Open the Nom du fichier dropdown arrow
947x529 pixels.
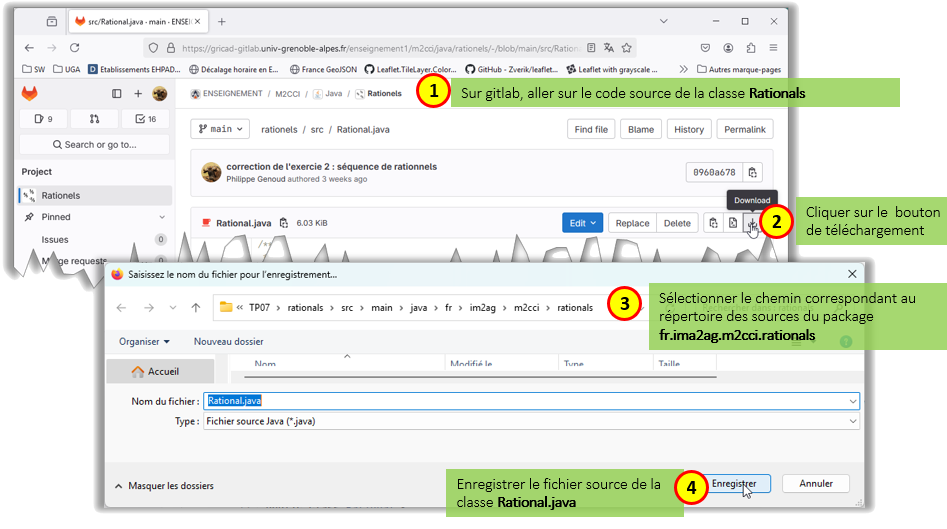click(853, 401)
